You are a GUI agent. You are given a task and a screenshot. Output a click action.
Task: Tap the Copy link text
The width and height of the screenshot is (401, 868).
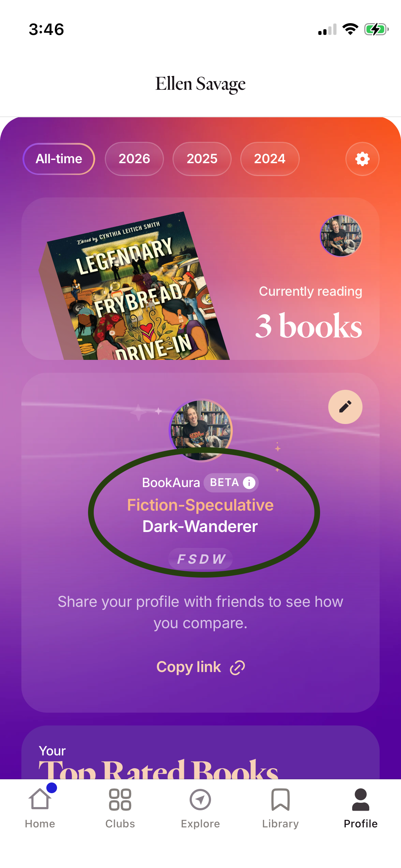pyautogui.click(x=189, y=667)
